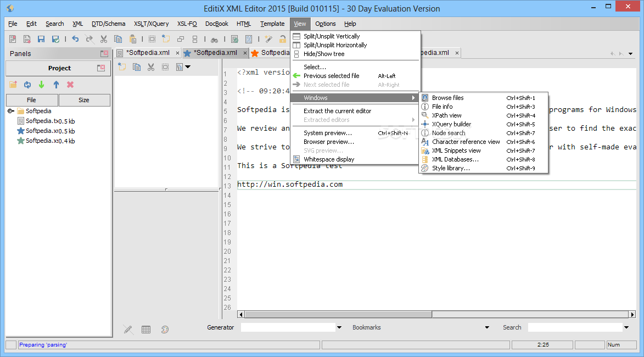
Task: Click the Save with check mark toolbar icon
Action: [x=55, y=39]
